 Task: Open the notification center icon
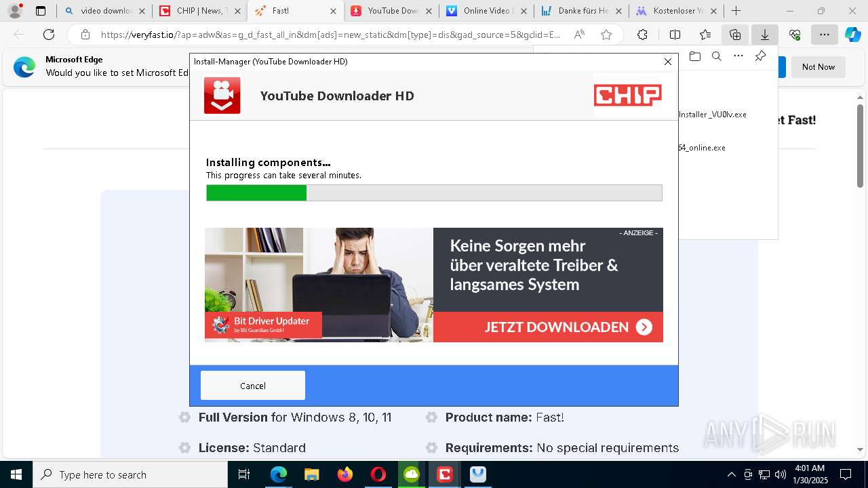coord(846,474)
